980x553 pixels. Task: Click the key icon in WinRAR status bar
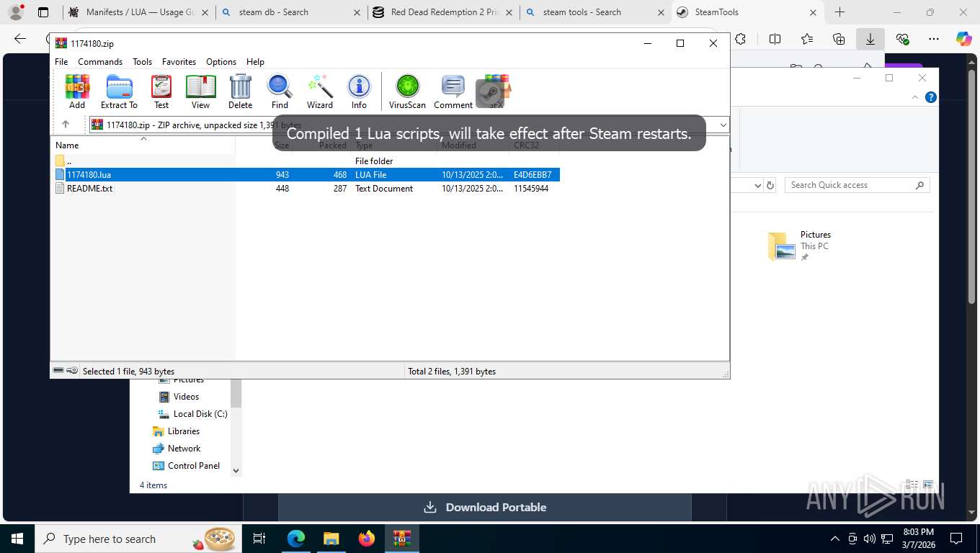pyautogui.click(x=72, y=371)
